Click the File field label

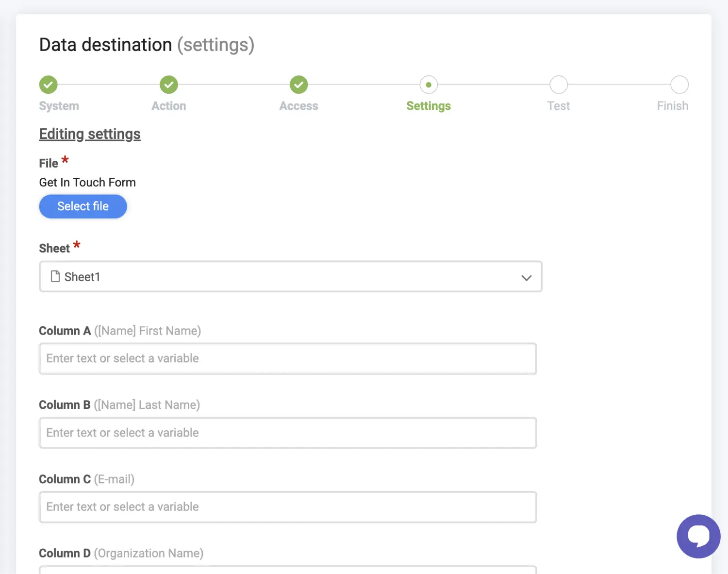(x=49, y=163)
